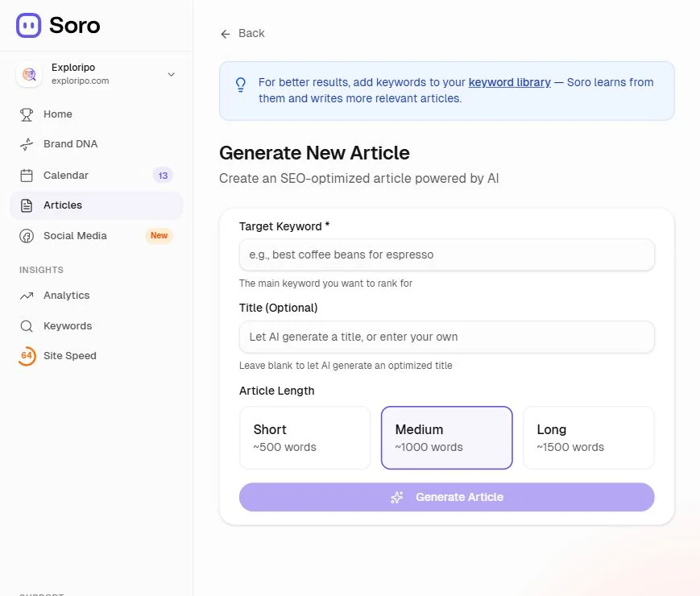Click the Articles document icon
The image size is (700, 596).
(x=27, y=205)
